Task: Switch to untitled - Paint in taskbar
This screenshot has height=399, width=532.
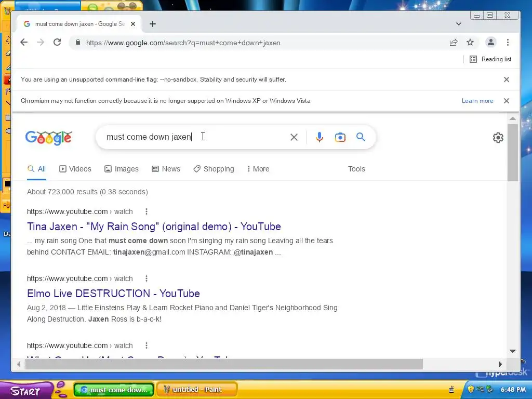Action: click(x=196, y=390)
